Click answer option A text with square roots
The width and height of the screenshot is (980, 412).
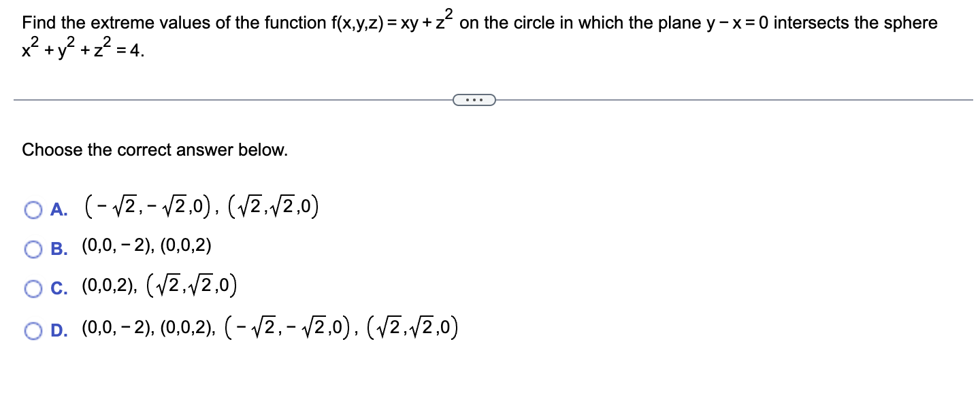click(201, 207)
